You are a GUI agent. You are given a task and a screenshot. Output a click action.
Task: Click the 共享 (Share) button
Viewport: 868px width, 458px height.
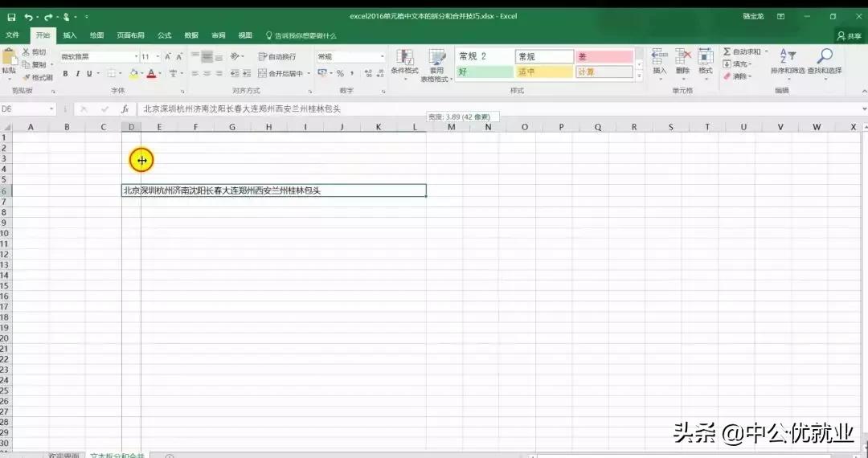coord(849,36)
